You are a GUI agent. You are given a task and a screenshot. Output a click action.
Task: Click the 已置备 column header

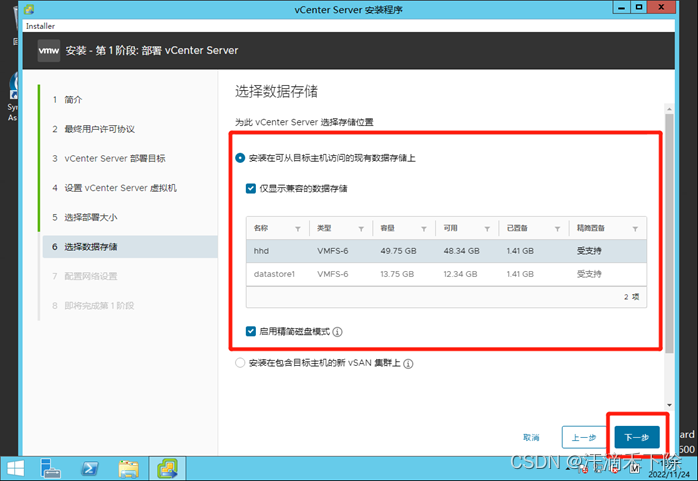(x=517, y=228)
